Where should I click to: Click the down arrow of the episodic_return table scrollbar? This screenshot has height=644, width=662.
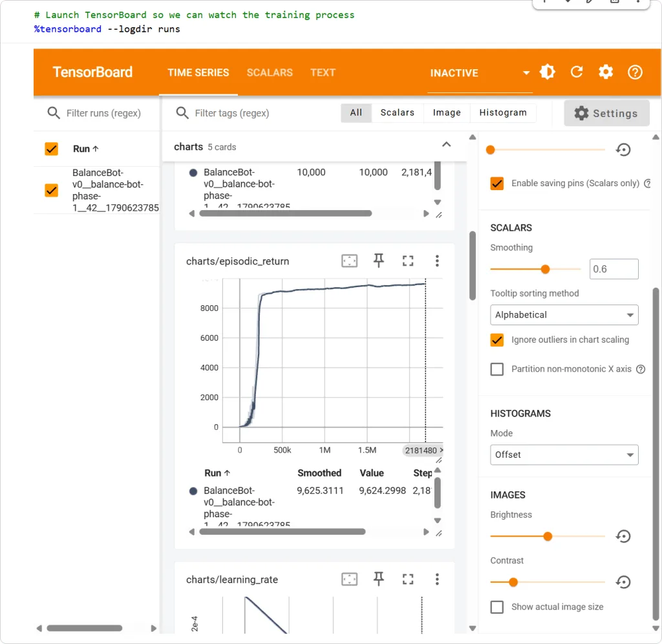point(438,521)
